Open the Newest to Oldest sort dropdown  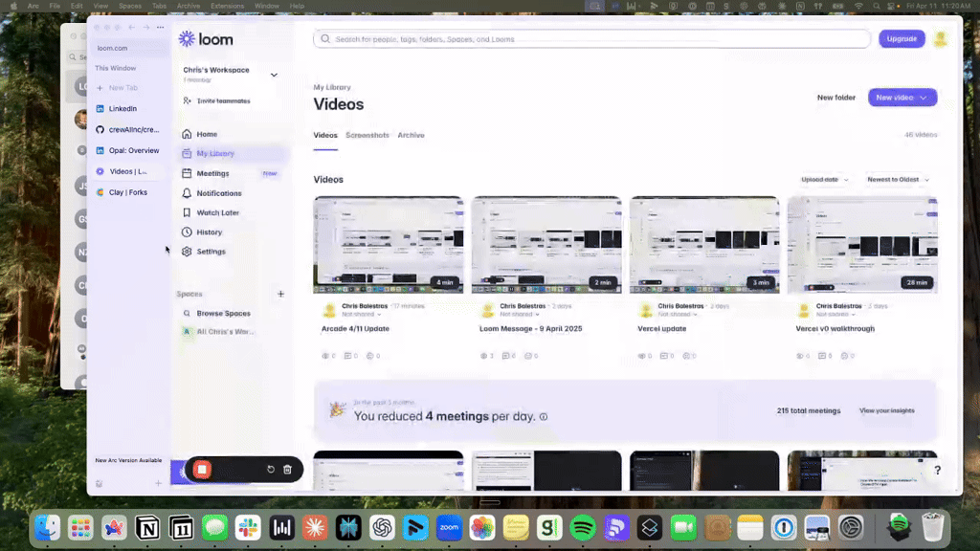[x=898, y=180]
